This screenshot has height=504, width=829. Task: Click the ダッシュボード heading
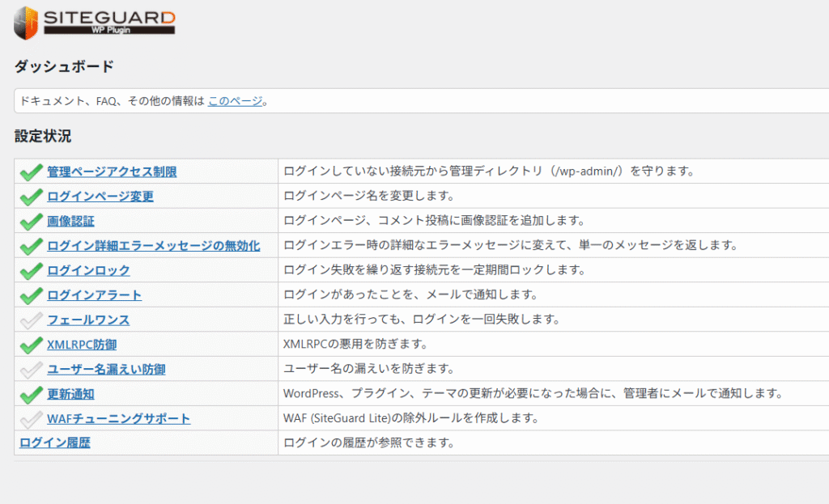click(64, 66)
